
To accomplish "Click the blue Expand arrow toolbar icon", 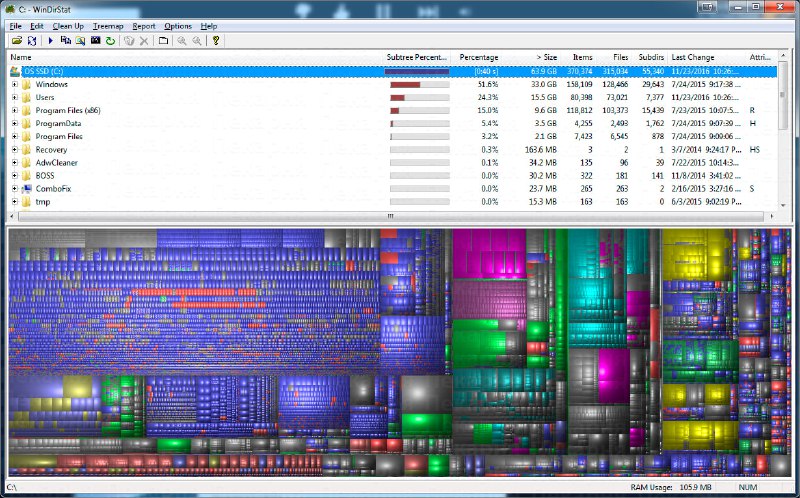I will (x=50, y=40).
